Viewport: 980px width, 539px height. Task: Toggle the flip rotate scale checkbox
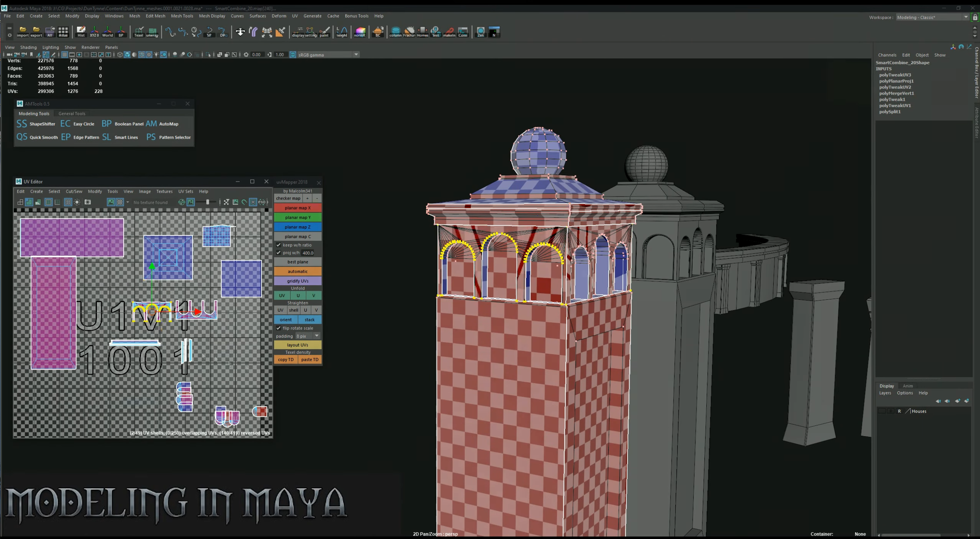[279, 328]
